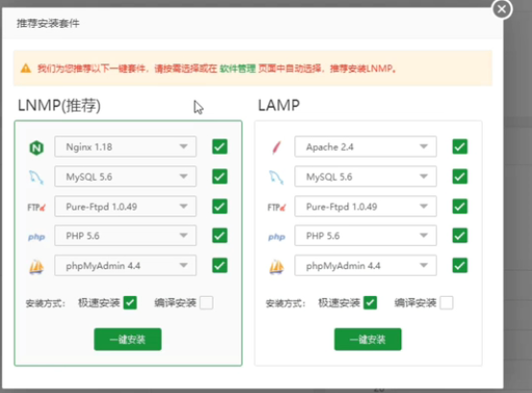
Task: Click the 推荐安装套件 dialog title
Action: (x=48, y=23)
